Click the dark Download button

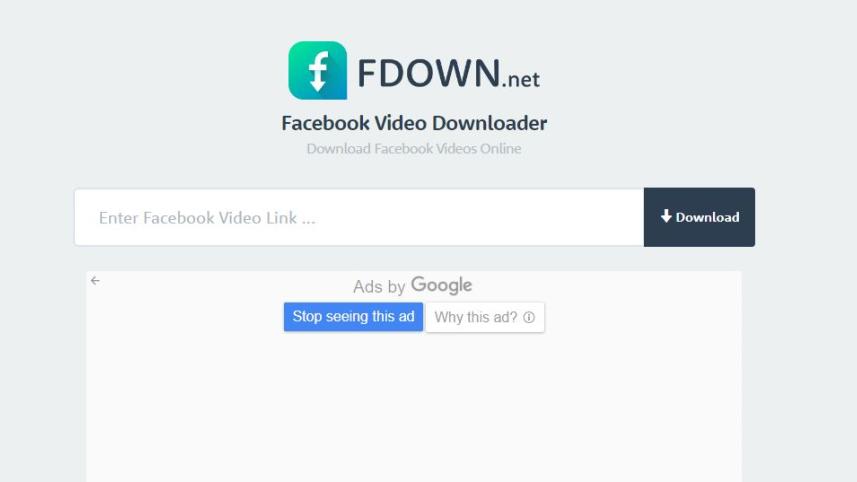pyautogui.click(x=699, y=218)
